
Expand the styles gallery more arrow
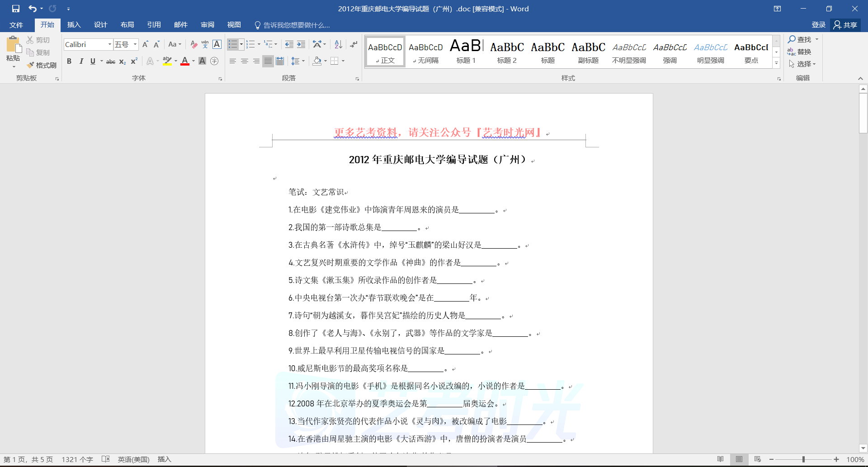tap(776, 63)
